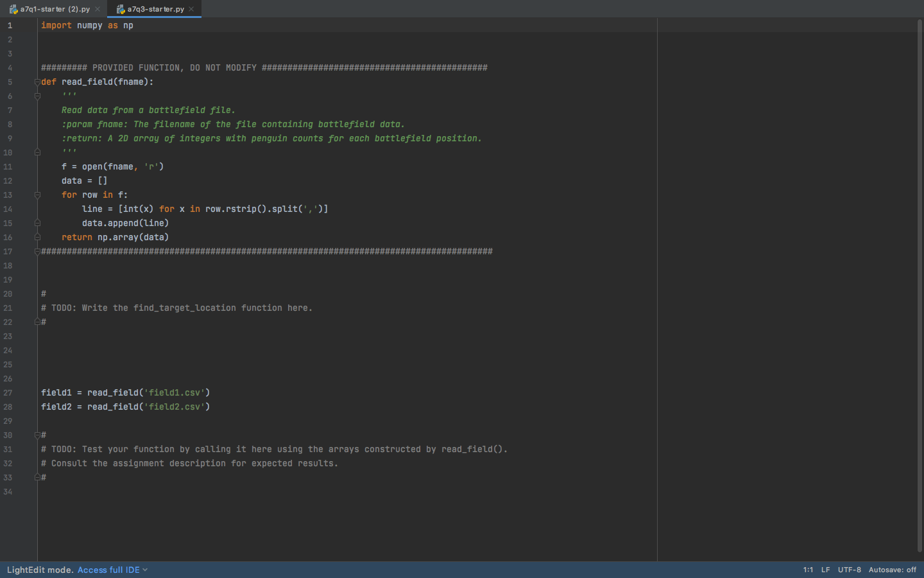Click the vertical editor scrollbar
This screenshot has height=578, width=924.
pyautogui.click(x=920, y=286)
